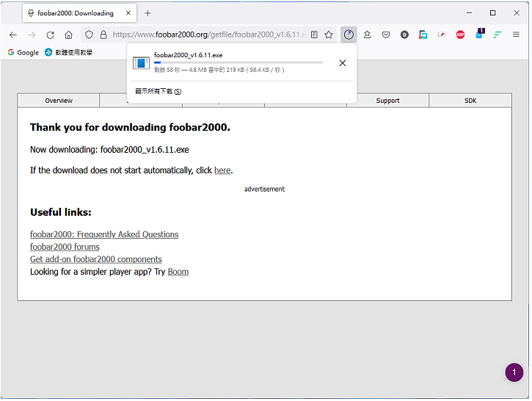532x401 pixels.
Task: Open Google bookmark in bookmarks bar
Action: (23, 53)
